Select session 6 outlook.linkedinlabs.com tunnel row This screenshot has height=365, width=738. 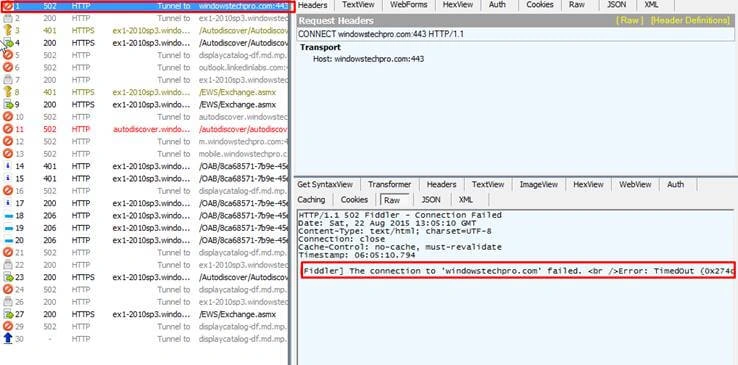point(144,68)
